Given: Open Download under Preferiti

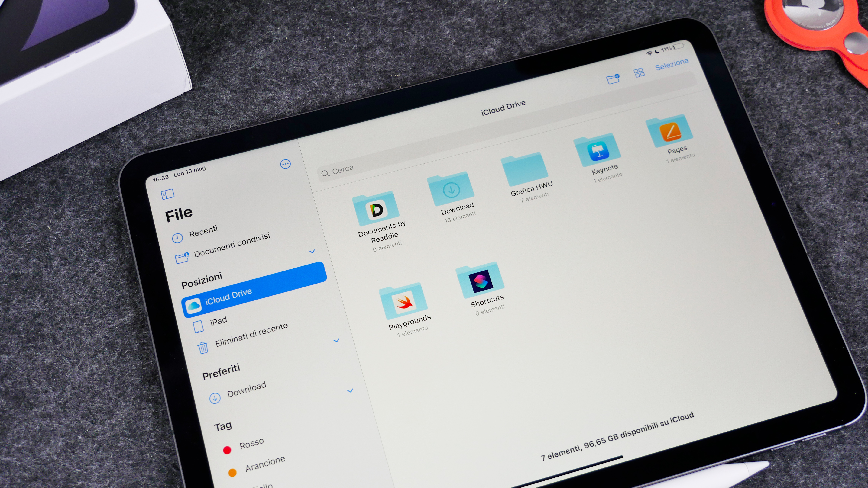Looking at the screenshot, I should click(x=246, y=389).
